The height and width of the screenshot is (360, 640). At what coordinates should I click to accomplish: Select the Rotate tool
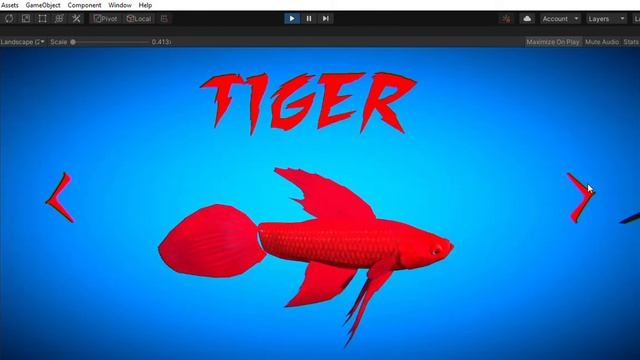click(9, 19)
